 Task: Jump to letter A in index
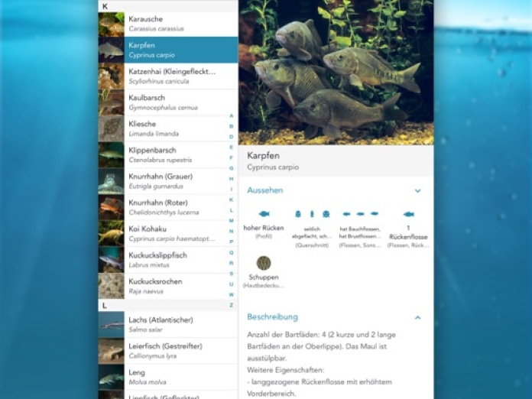tap(232, 115)
